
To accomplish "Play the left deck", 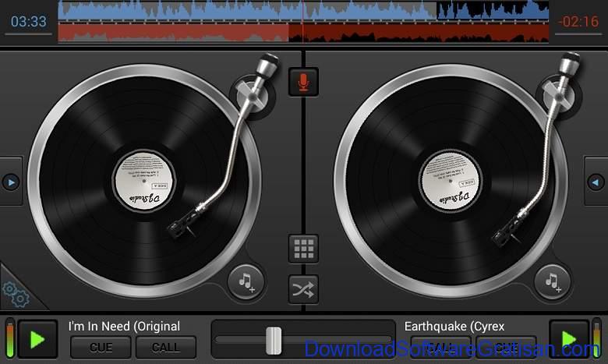I will [x=37, y=340].
